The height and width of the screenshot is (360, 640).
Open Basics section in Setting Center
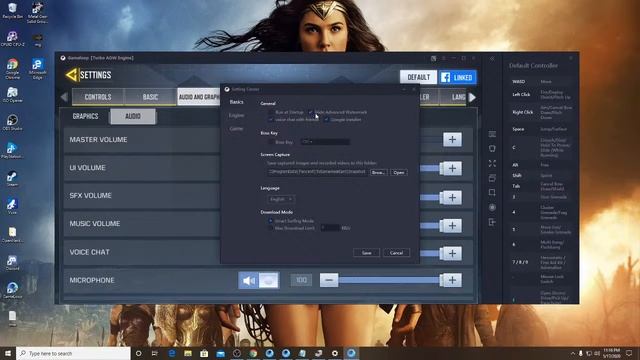point(236,102)
